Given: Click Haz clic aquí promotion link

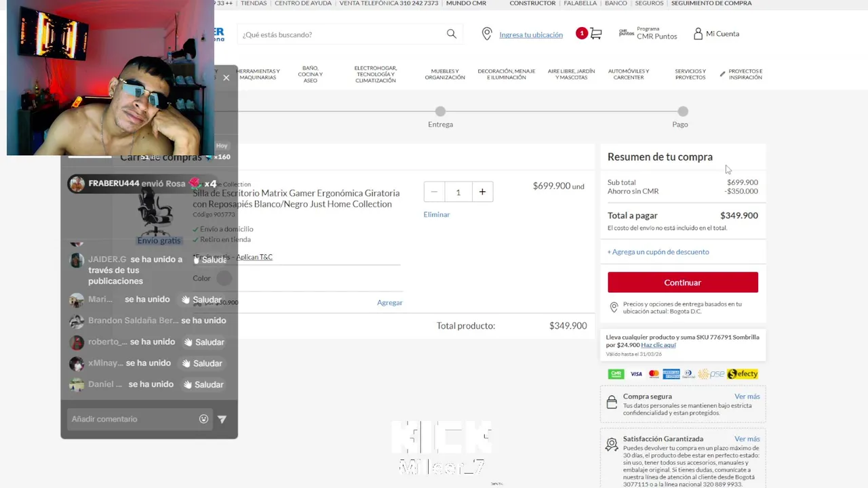Looking at the screenshot, I should tap(658, 345).
